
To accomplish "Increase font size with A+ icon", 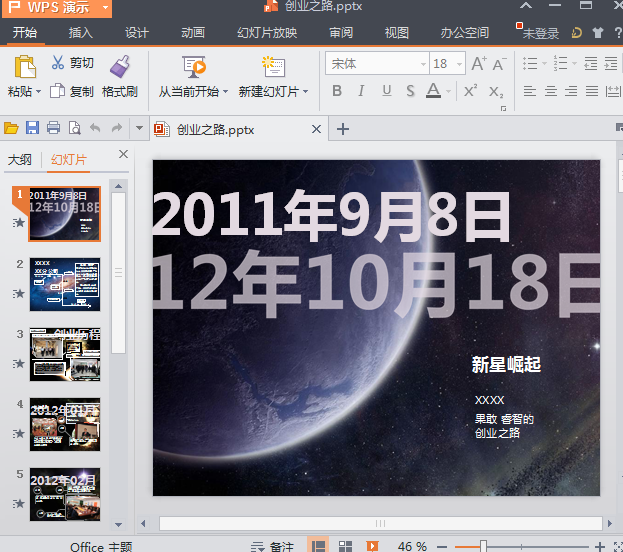I will click(479, 64).
